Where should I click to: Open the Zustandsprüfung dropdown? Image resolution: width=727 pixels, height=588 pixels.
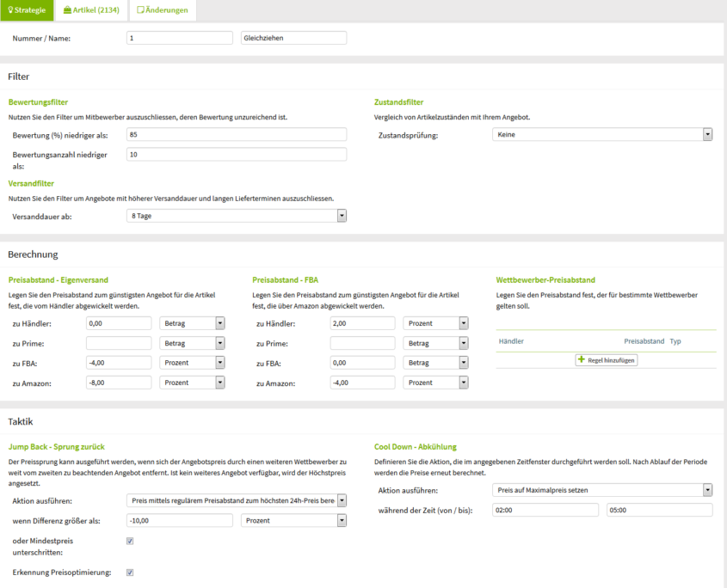click(x=601, y=134)
